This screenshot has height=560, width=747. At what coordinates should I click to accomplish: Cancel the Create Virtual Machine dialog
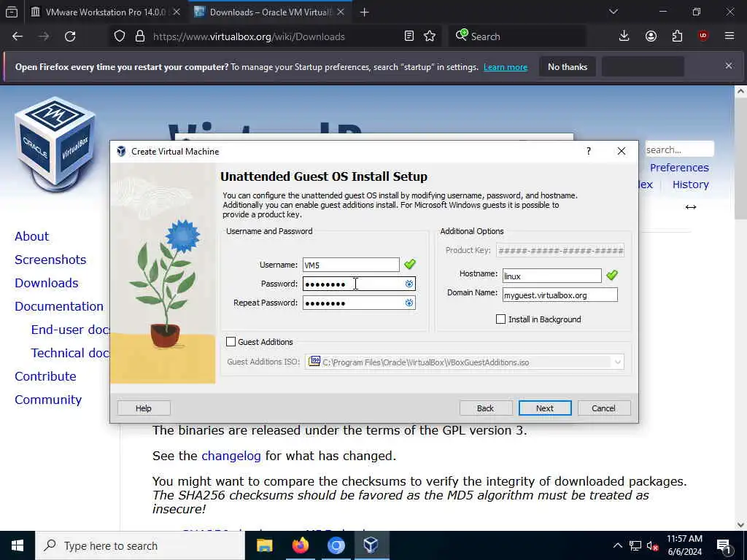tap(603, 408)
